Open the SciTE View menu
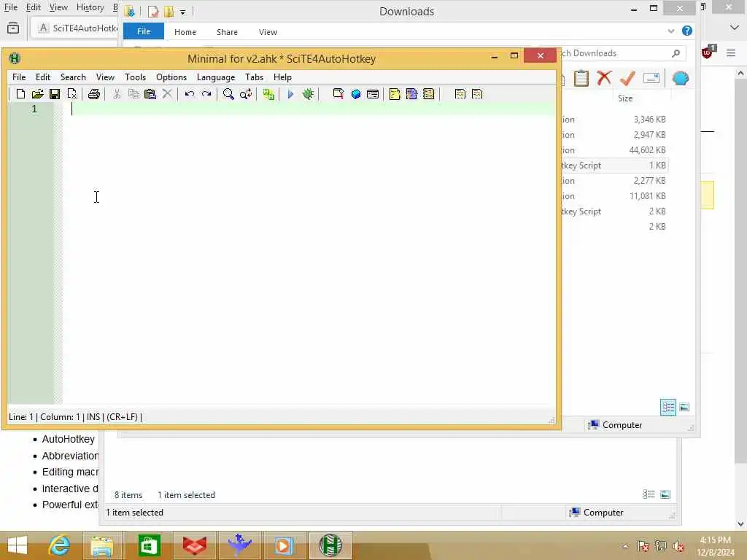Viewport: 747px width, 560px height. tap(105, 77)
